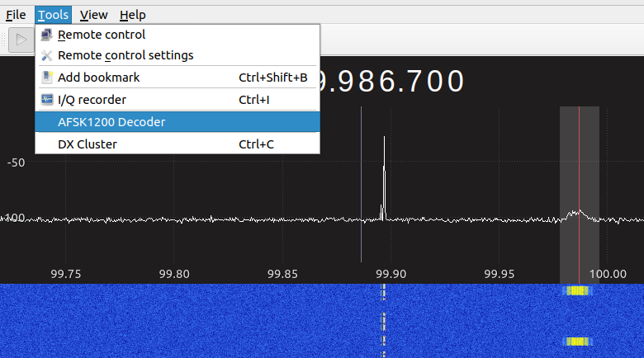
Task: Click the signal peak near 99.90
Action: point(384,165)
